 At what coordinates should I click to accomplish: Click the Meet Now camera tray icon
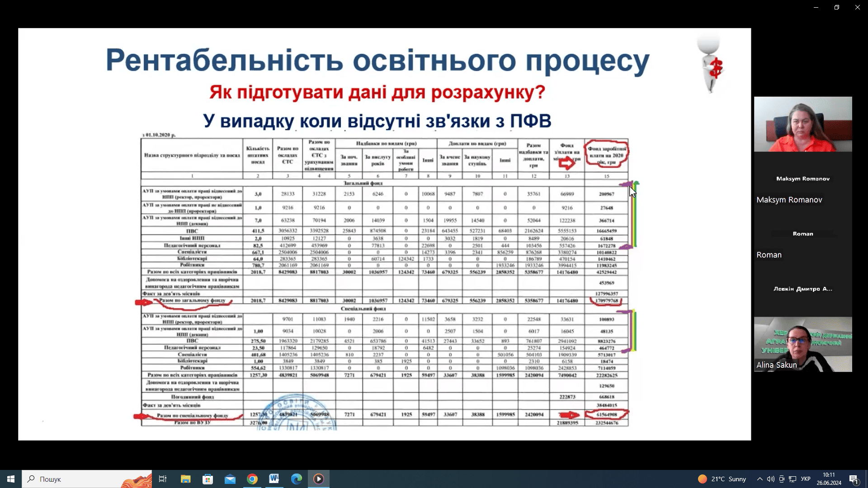(x=782, y=479)
